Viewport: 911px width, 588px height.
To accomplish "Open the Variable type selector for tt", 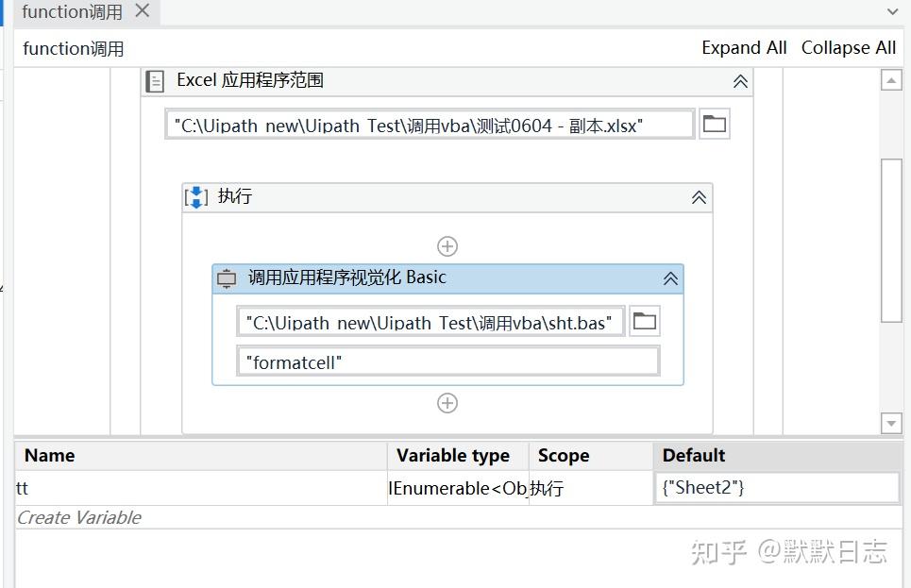I will [458, 488].
